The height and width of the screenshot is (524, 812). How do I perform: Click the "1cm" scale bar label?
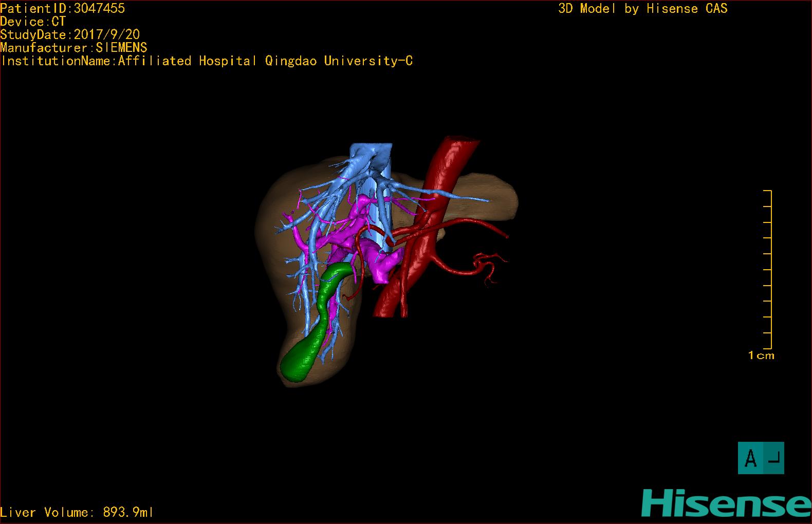761,355
